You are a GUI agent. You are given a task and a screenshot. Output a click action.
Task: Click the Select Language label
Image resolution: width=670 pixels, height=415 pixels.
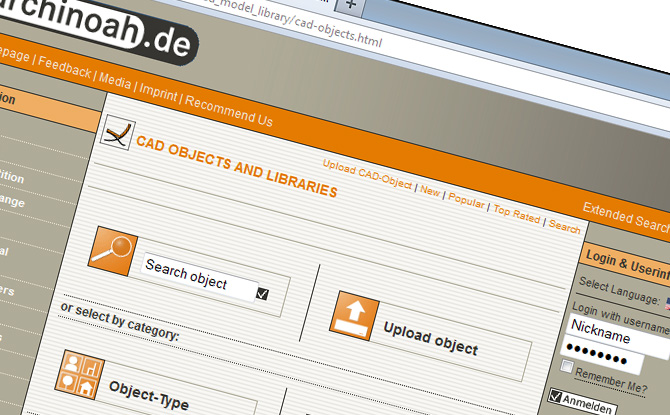tap(620, 291)
